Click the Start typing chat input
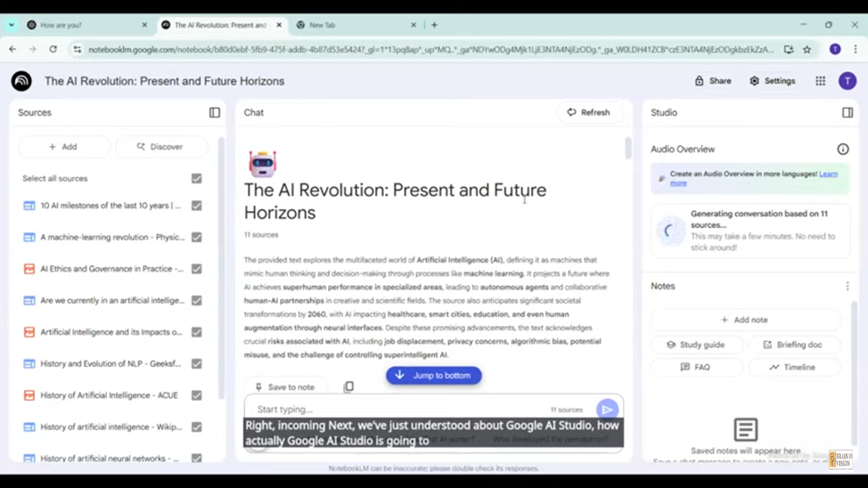This screenshot has width=868, height=488. 398,409
